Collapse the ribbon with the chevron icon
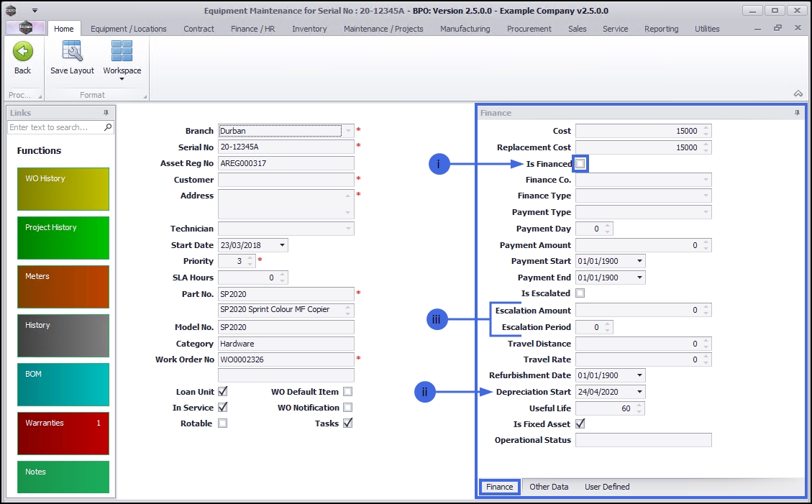Viewport: 812px width, 504px height. point(798,93)
